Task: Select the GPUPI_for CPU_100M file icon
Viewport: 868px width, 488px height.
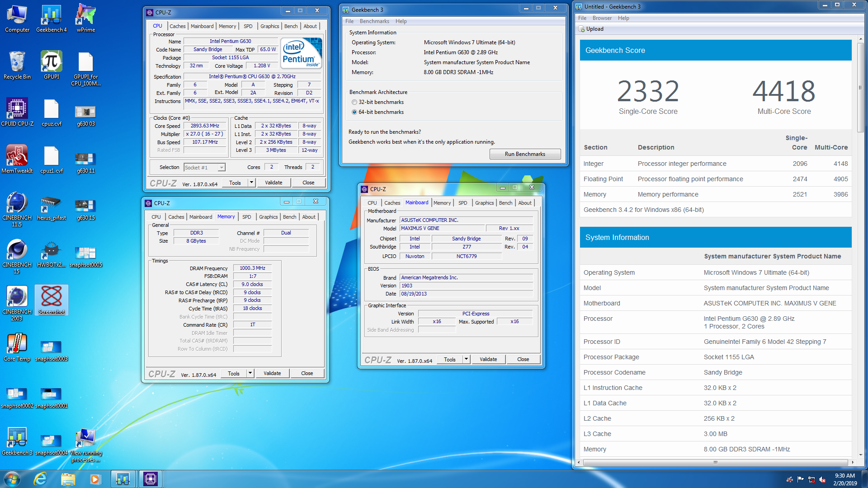Action: click(86, 69)
